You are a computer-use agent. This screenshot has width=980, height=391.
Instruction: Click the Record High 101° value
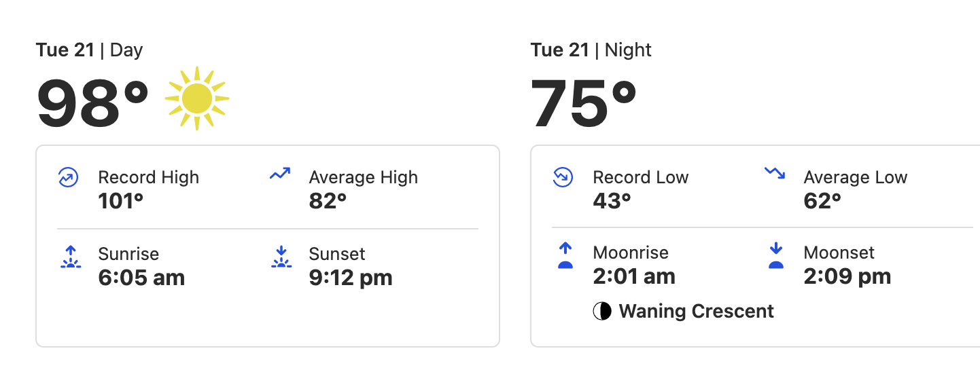pyautogui.click(x=121, y=201)
